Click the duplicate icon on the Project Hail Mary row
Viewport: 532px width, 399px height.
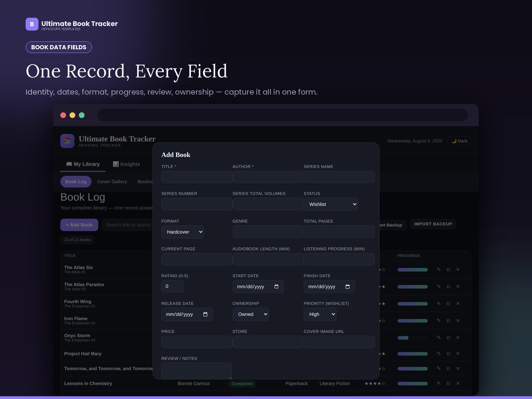(x=448, y=353)
